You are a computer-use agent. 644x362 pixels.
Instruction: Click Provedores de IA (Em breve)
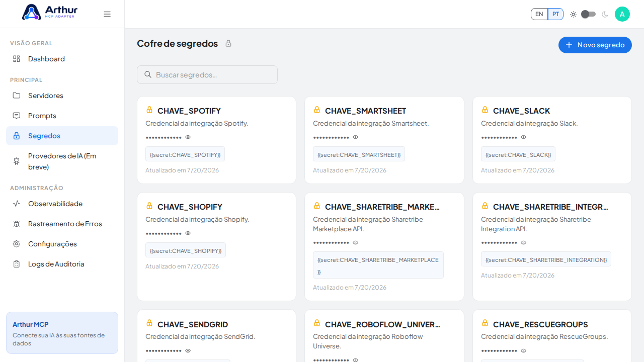coord(62,161)
